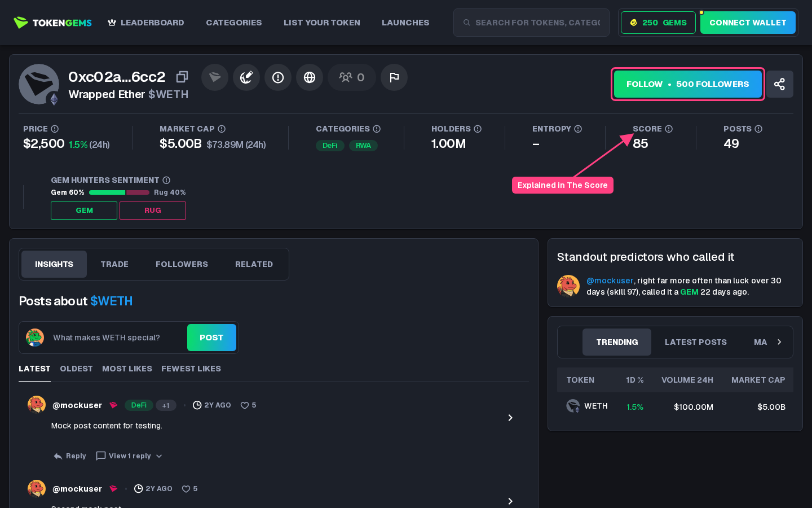The image size is (812, 508).
Task: Click DeFi tag on first post
Action: 139,405
